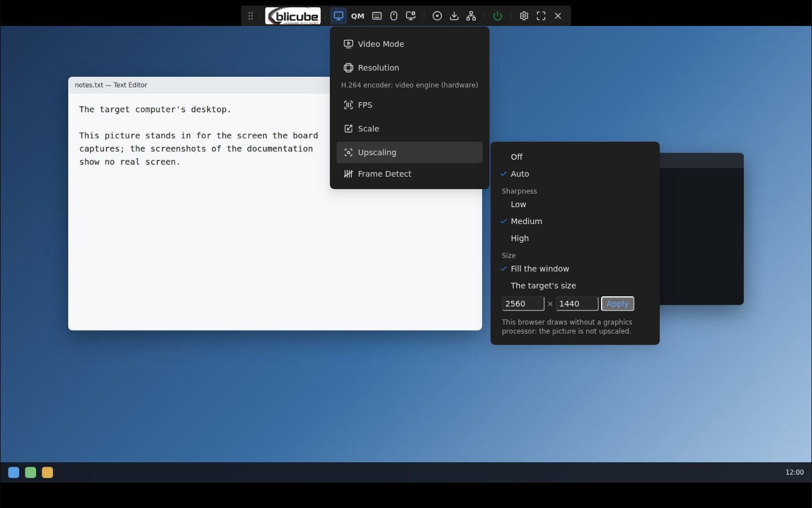Click the height field showing 1440
This screenshot has height=508, width=812.
pyautogui.click(x=577, y=304)
